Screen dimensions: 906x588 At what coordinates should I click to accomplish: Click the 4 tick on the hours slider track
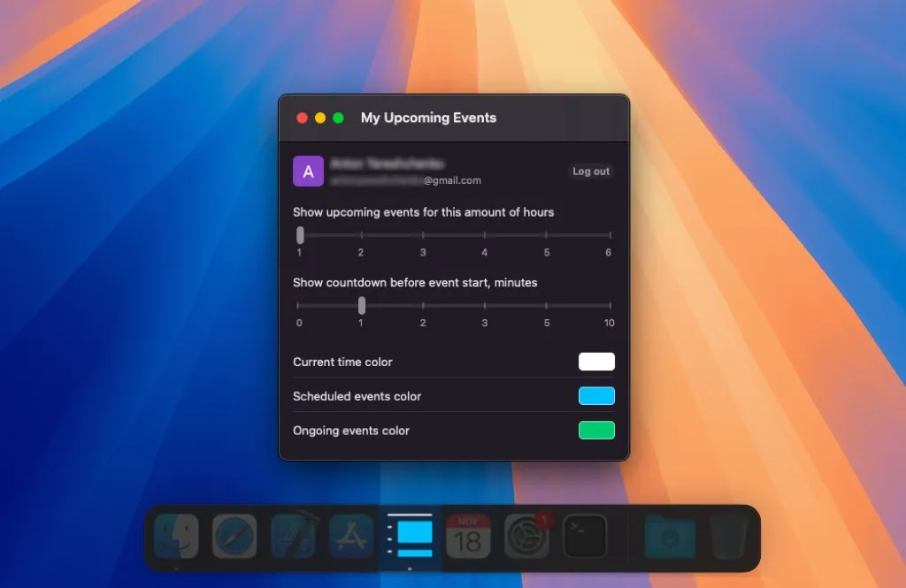point(484,235)
